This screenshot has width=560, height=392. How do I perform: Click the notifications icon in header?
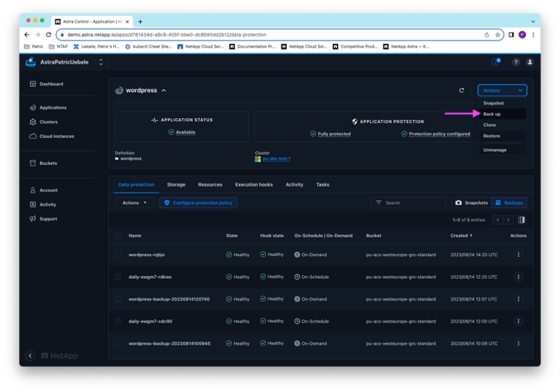tap(495, 62)
